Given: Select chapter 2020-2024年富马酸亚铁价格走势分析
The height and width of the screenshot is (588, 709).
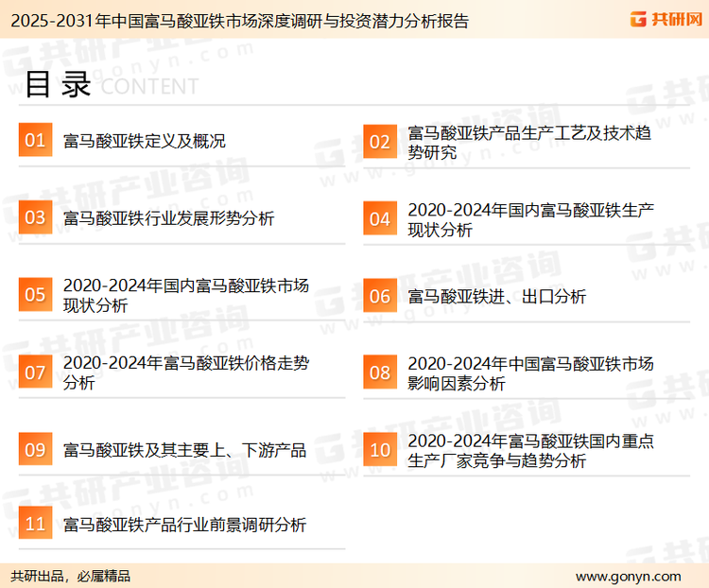Looking at the screenshot, I should [186, 372].
